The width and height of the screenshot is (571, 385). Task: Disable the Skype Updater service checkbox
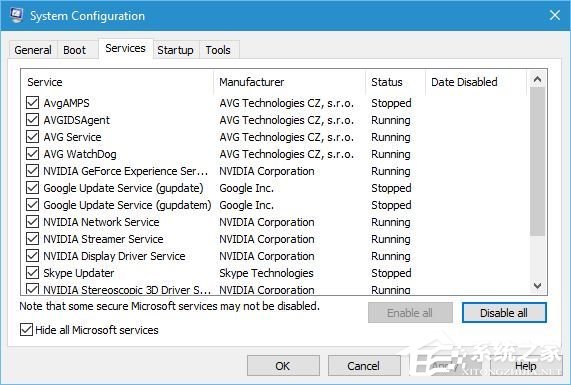[x=32, y=273]
